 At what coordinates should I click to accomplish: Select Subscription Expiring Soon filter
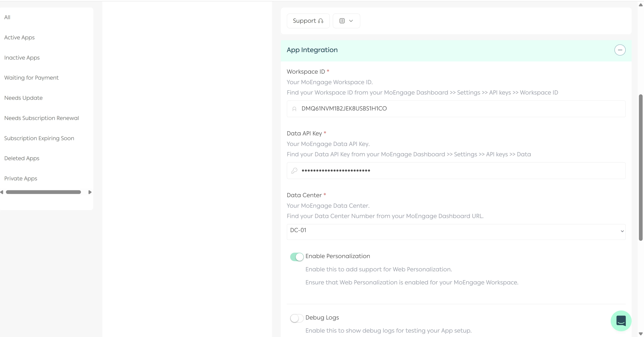pyautogui.click(x=39, y=138)
